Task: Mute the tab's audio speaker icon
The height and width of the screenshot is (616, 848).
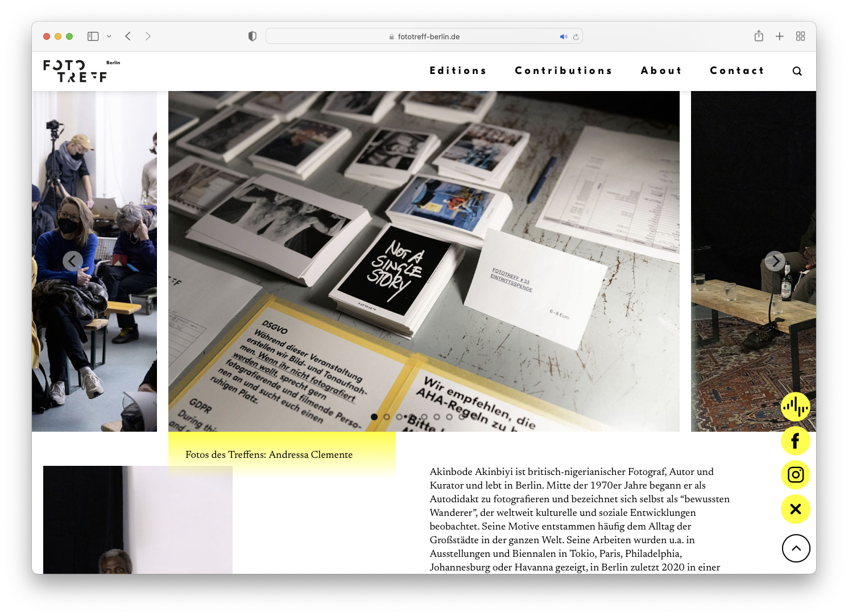Action: [563, 36]
